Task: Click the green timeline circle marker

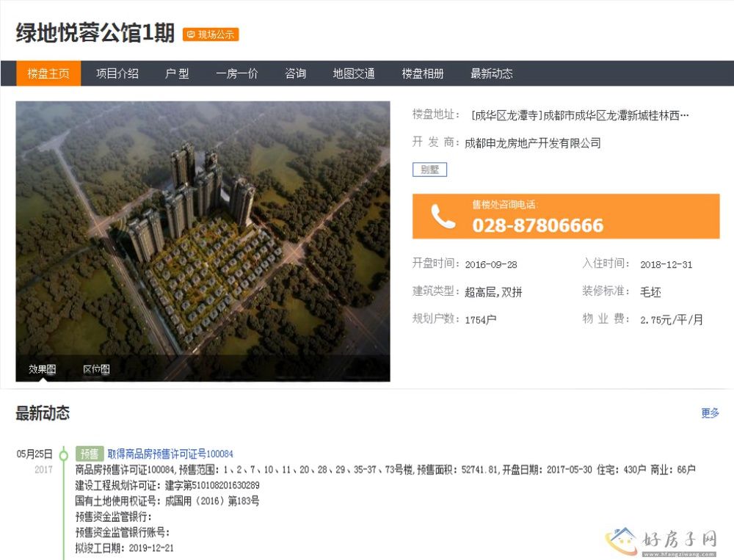Action: 63,454
